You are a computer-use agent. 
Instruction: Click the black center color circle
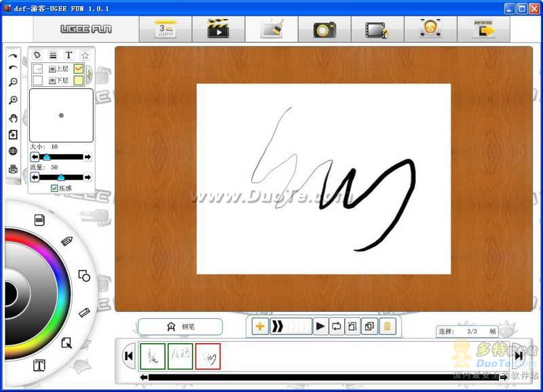pos(10,294)
